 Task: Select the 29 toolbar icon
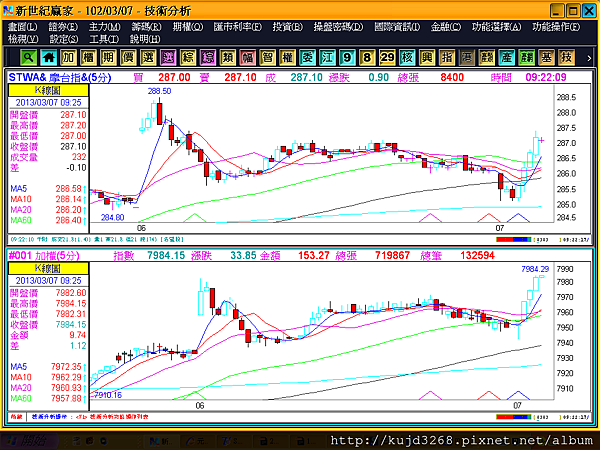pos(387,58)
